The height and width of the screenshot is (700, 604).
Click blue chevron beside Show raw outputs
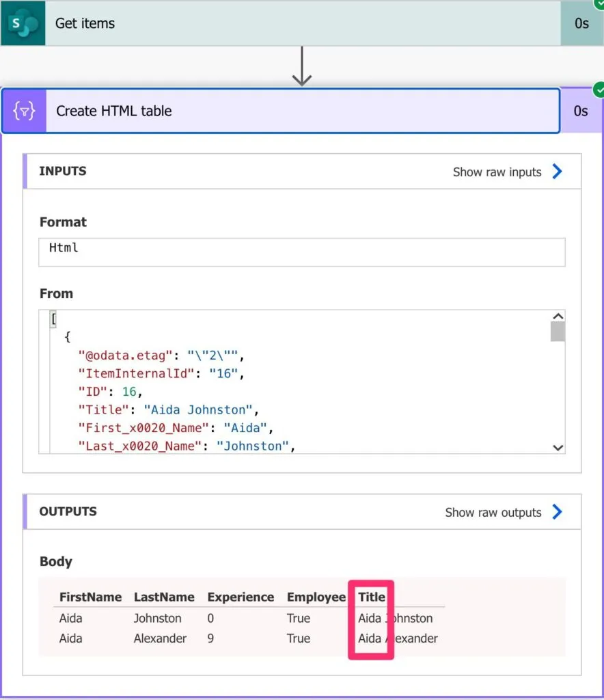tap(557, 512)
